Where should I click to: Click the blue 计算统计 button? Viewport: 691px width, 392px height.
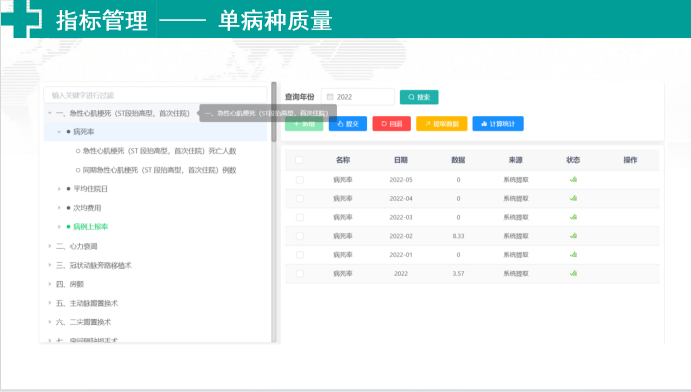(498, 124)
